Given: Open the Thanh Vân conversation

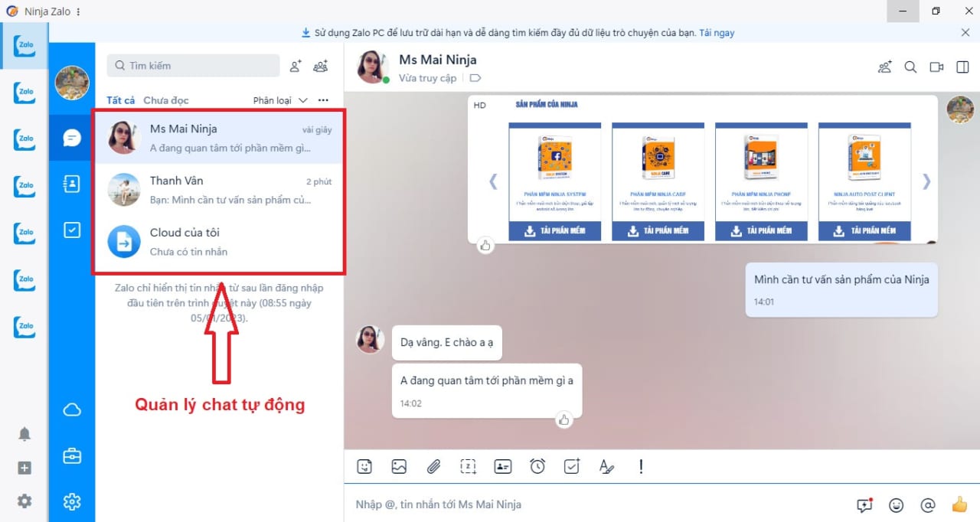Looking at the screenshot, I should tap(219, 190).
